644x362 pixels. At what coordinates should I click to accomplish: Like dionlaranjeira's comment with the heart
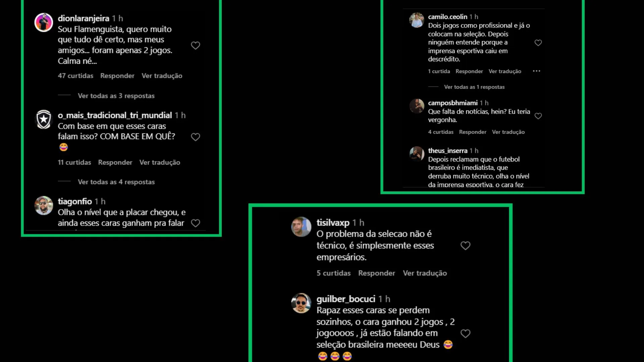click(x=196, y=46)
